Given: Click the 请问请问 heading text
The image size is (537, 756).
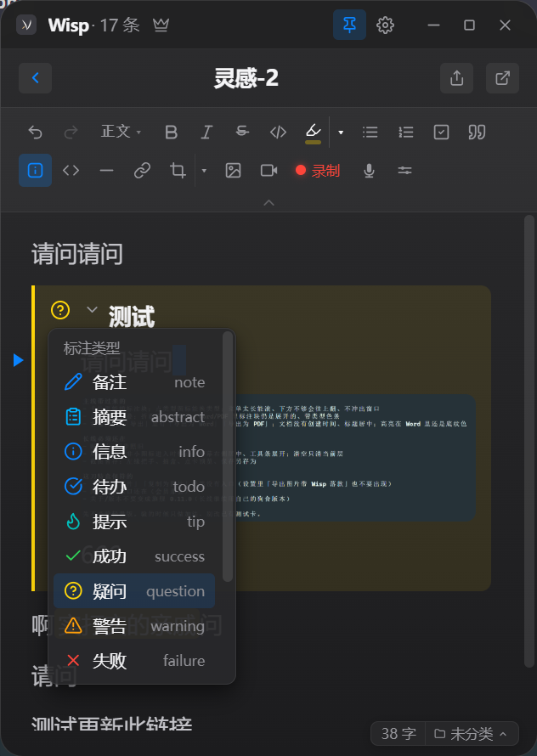Looking at the screenshot, I should pos(77,254).
